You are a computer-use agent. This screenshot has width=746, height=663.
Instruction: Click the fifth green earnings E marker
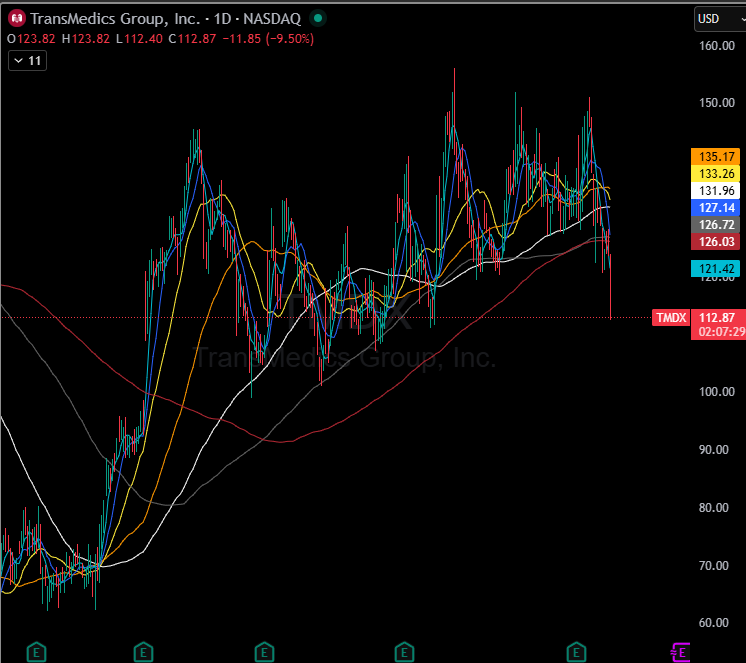pos(576,652)
